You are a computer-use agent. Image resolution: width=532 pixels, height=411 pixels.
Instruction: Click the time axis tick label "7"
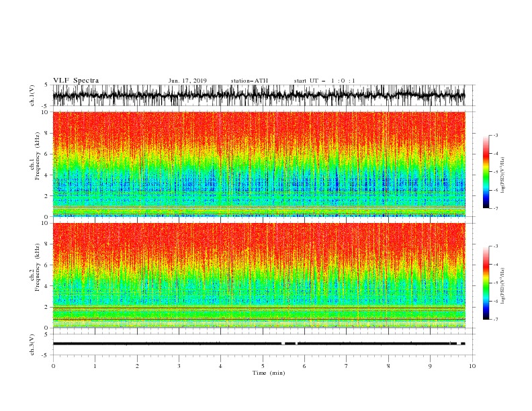[347, 366]
